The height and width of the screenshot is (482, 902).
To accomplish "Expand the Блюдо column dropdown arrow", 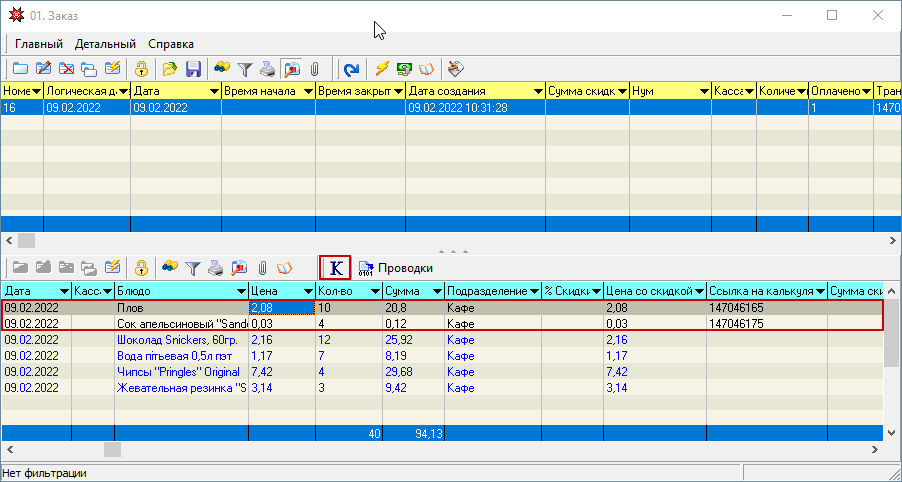I will [239, 291].
